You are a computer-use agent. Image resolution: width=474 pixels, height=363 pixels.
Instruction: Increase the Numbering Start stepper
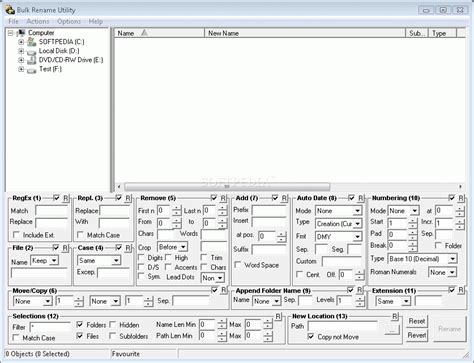click(413, 221)
